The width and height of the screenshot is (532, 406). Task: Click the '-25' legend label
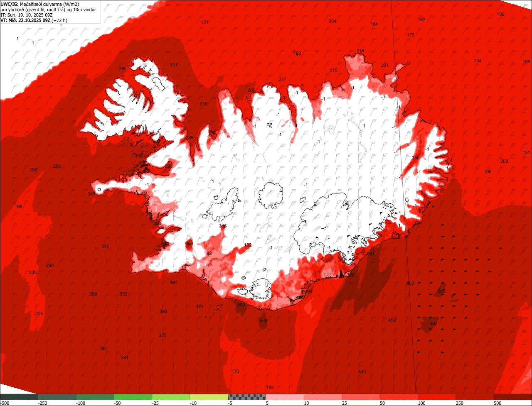point(156,403)
